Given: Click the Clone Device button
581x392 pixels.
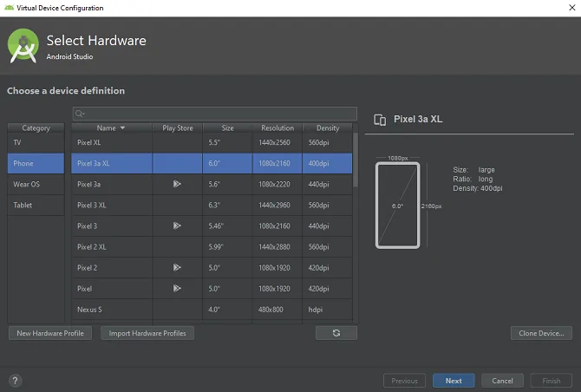Looking at the screenshot, I should coord(541,333).
